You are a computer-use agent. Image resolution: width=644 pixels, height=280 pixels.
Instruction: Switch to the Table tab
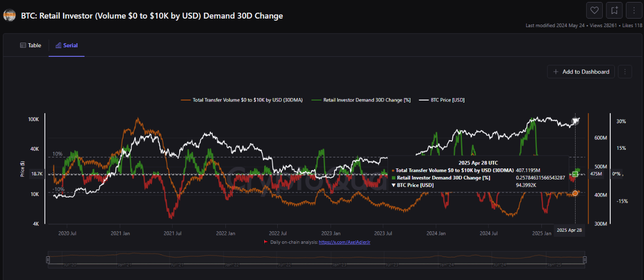pos(31,45)
